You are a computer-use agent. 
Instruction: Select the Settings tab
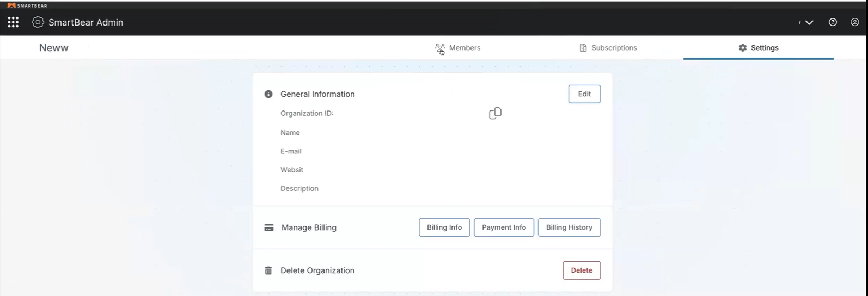[759, 48]
